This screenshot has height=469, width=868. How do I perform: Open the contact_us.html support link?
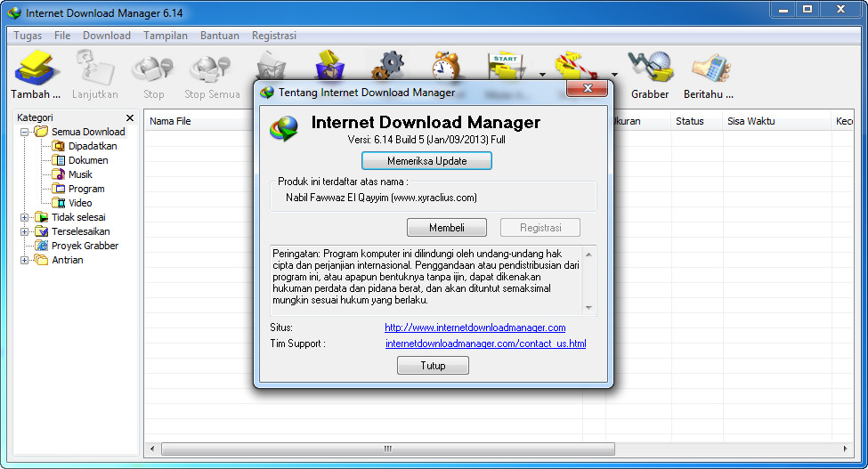point(485,344)
